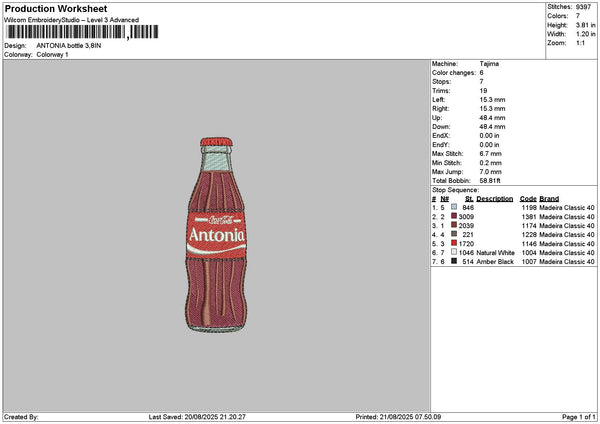Click the design name ANTONIA bottle 3,8IN

coord(69,46)
